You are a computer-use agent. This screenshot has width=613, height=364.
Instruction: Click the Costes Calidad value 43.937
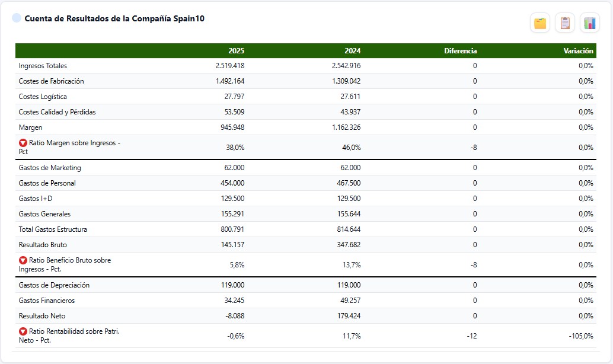pos(350,112)
